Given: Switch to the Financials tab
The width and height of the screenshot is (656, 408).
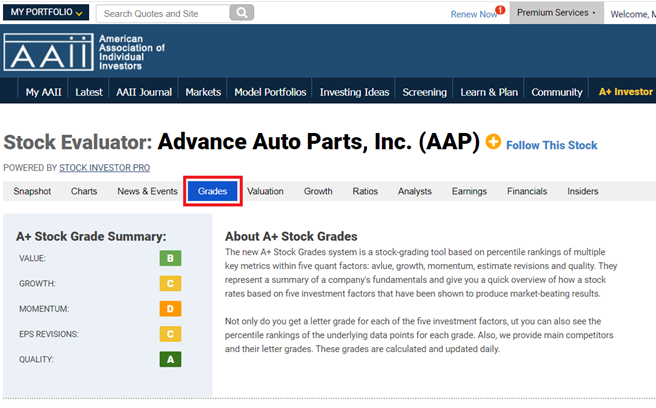Looking at the screenshot, I should pos(527,191).
